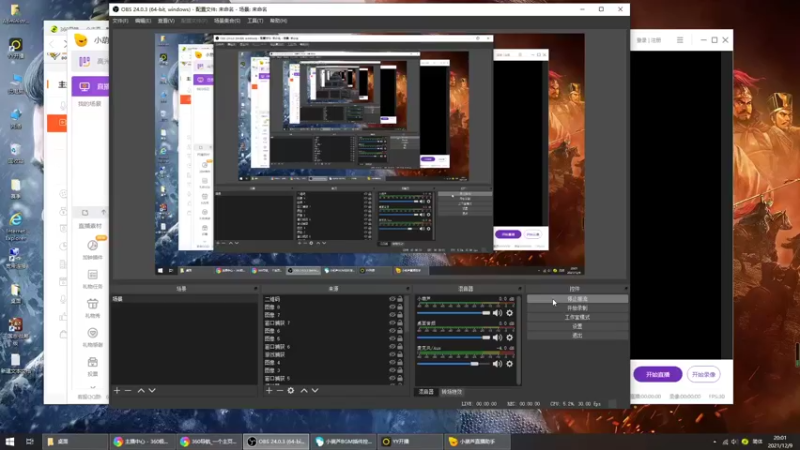
Task: Open source properties gear in sources toolbar
Action: click(x=291, y=390)
